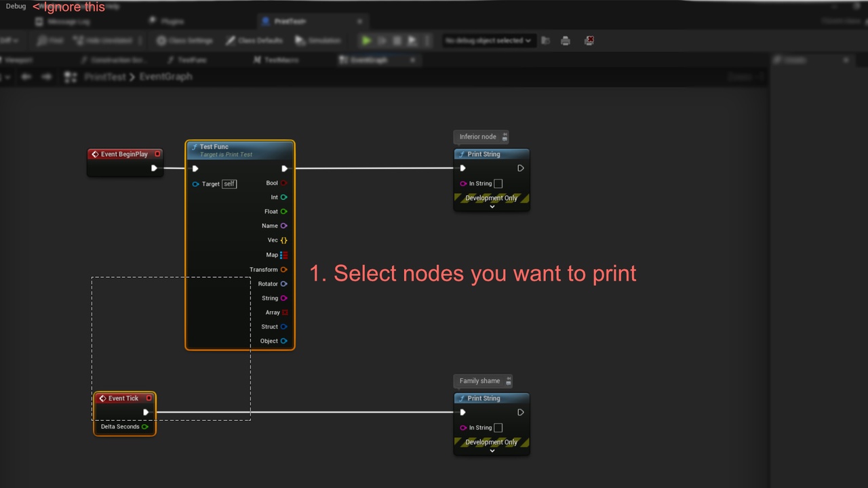Click the exec input pin of Test Func
The height and width of the screenshot is (488, 868).
click(195, 168)
